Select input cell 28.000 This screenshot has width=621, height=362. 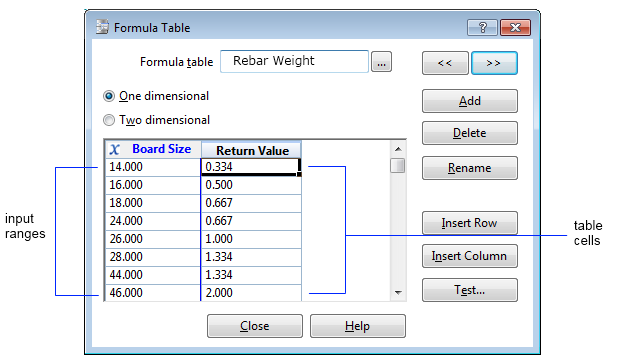(x=153, y=257)
